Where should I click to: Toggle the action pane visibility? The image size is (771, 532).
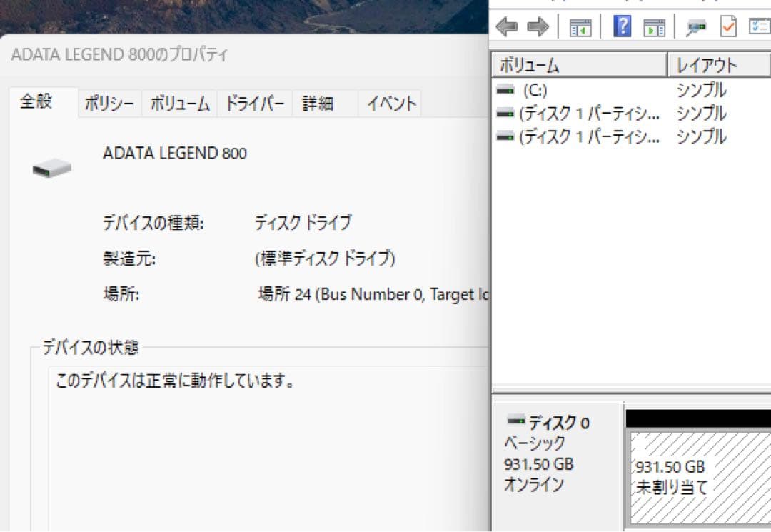point(655,27)
